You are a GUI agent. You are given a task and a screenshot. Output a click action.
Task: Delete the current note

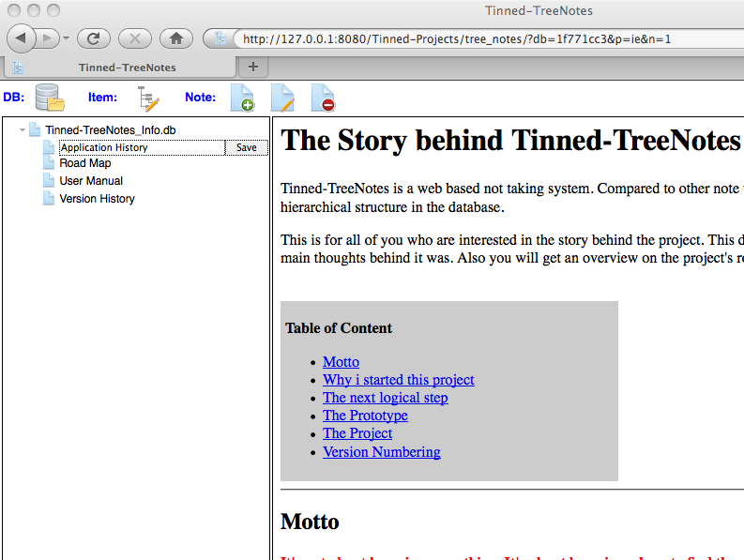click(x=323, y=98)
